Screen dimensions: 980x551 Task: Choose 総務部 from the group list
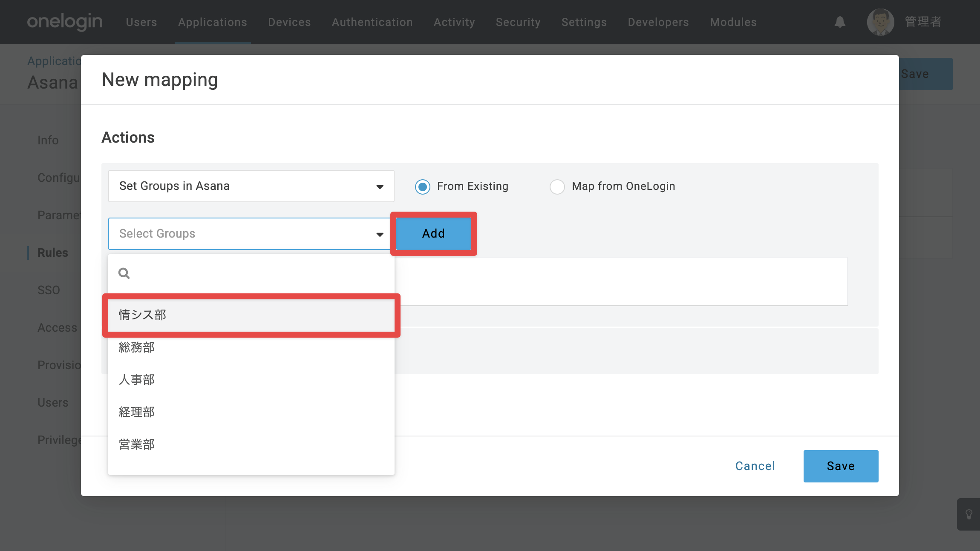(x=251, y=347)
